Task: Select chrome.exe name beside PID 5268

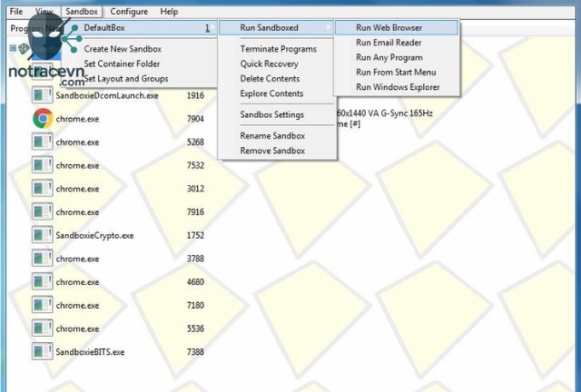Action: (x=77, y=142)
